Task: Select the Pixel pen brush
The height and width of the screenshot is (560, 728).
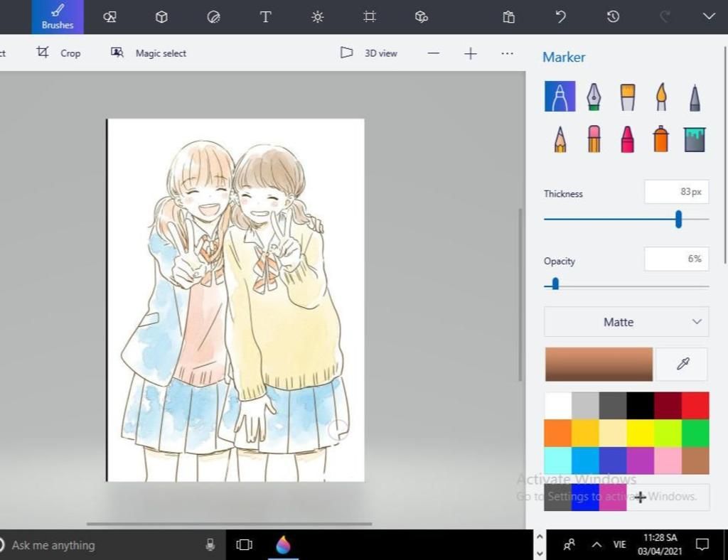Action: 695,97
